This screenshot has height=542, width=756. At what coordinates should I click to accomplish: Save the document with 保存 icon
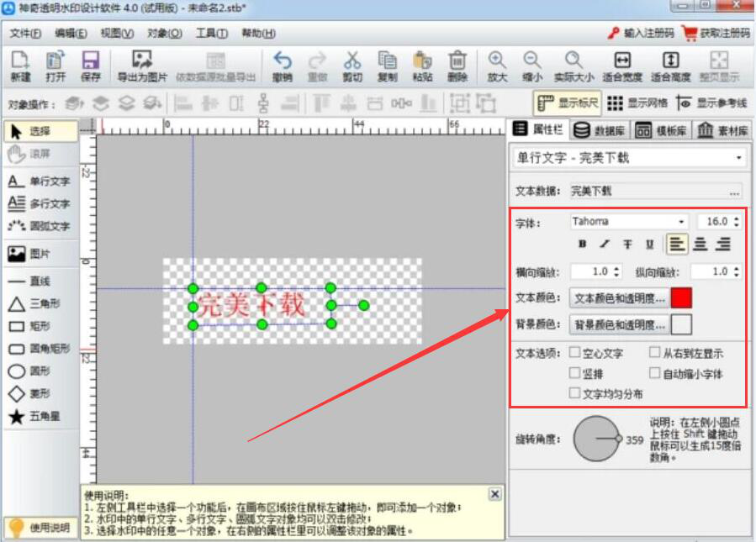tap(91, 66)
